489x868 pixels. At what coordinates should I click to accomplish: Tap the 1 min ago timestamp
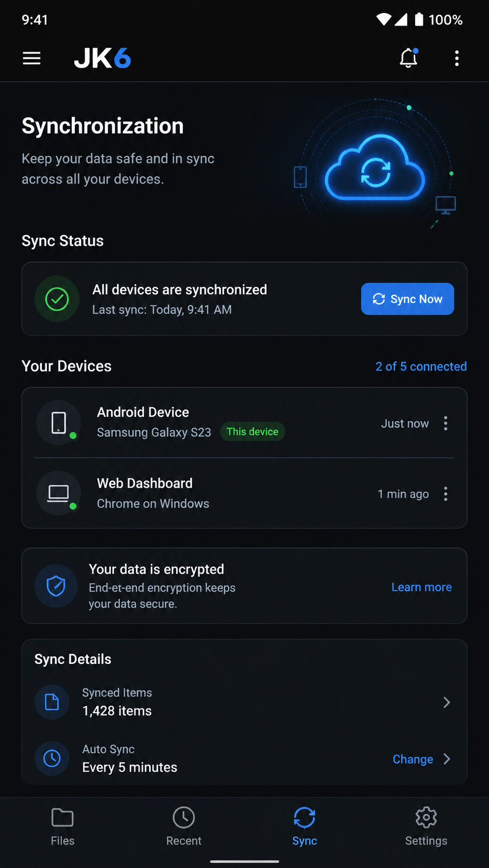coord(403,494)
